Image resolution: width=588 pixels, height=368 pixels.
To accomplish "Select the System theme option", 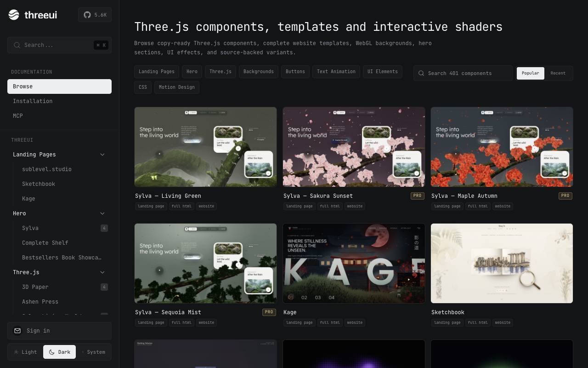I will tap(93, 352).
